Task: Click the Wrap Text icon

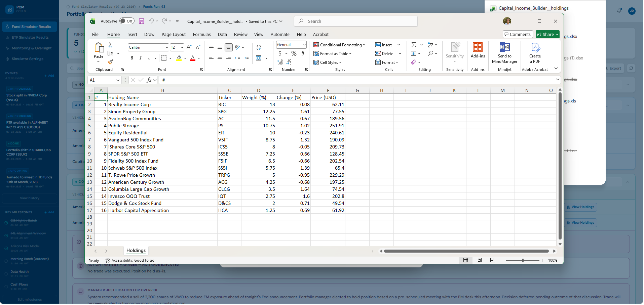Action: 259,47
